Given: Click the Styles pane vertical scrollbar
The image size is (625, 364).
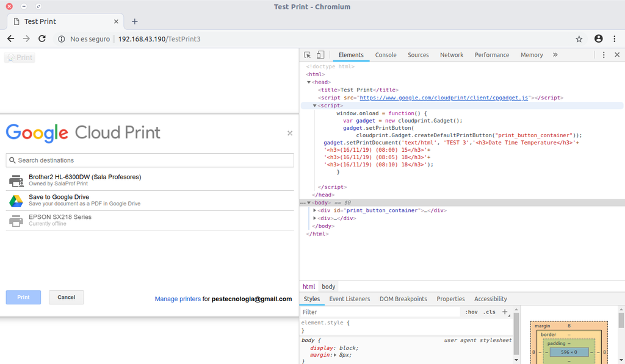Looking at the screenshot, I should click(516, 334).
